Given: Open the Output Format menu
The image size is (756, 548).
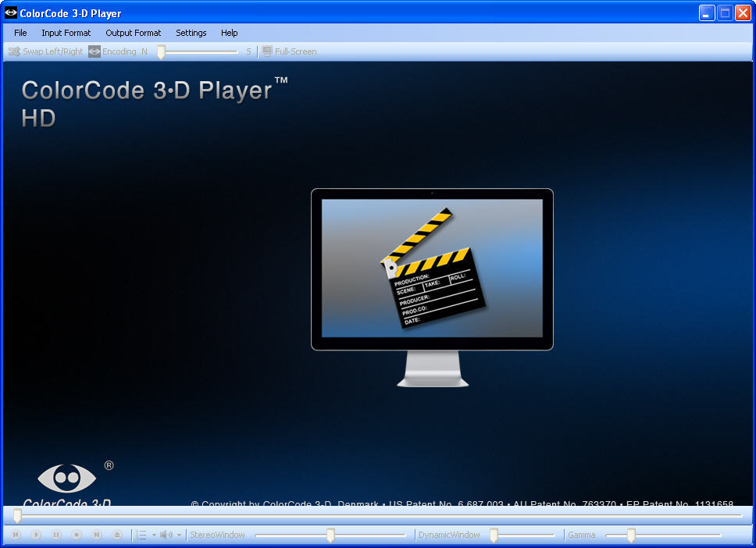Looking at the screenshot, I should pyautogui.click(x=133, y=33).
